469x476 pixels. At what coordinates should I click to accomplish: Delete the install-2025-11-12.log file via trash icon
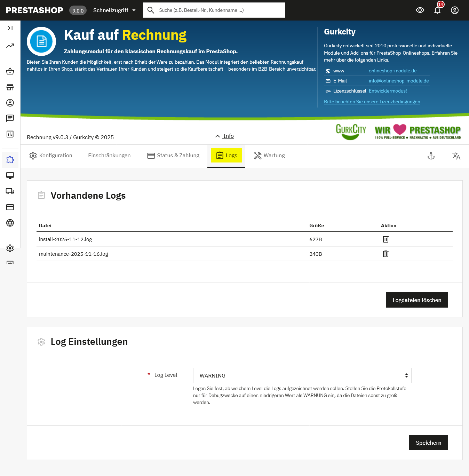pos(385,239)
